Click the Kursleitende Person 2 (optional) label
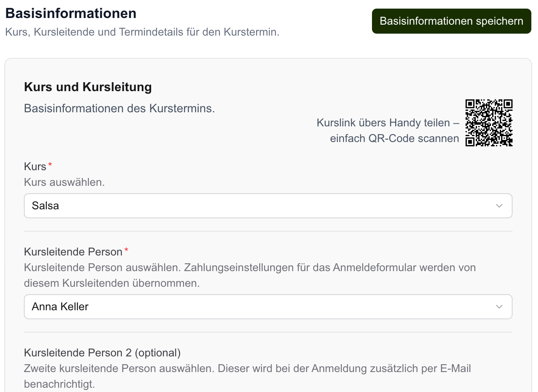This screenshot has height=392, width=538. (x=102, y=352)
